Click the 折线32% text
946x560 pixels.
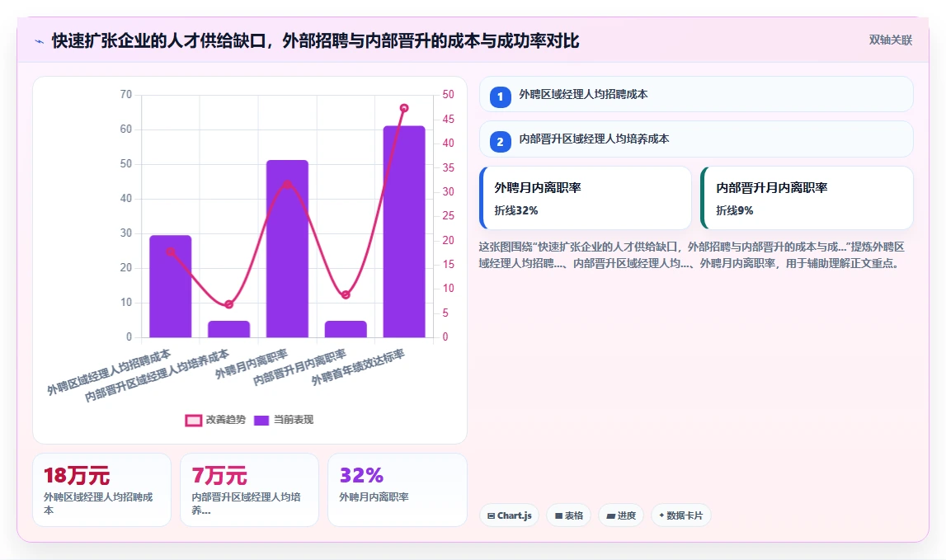(x=515, y=210)
